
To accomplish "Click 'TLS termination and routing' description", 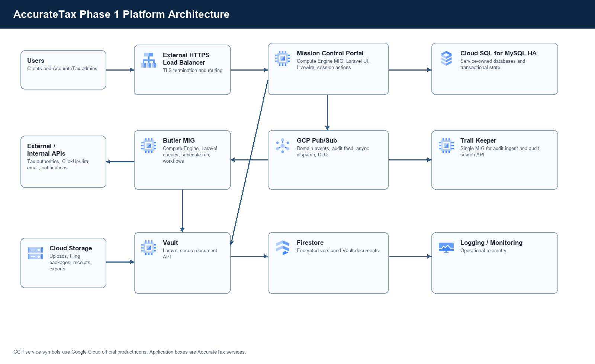I will tap(193, 71).
